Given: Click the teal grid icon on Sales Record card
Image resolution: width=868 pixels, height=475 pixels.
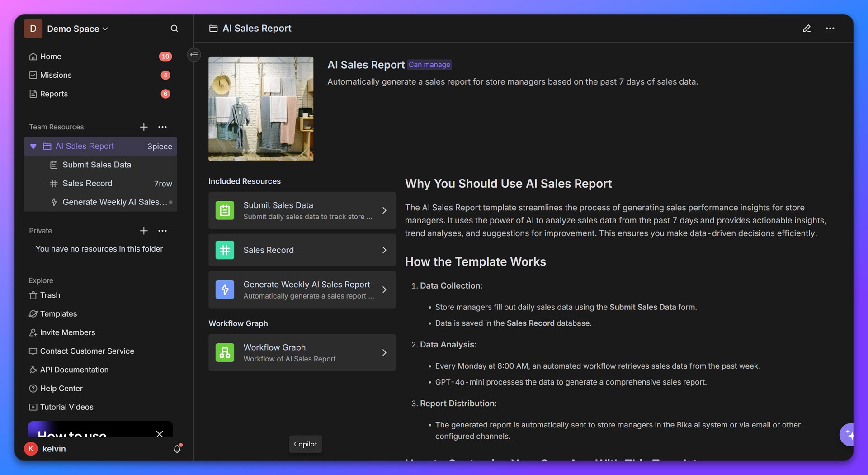Looking at the screenshot, I should point(225,250).
